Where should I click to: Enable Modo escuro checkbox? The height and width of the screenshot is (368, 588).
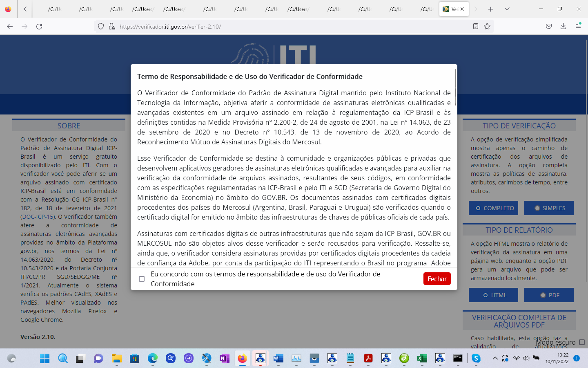581,342
